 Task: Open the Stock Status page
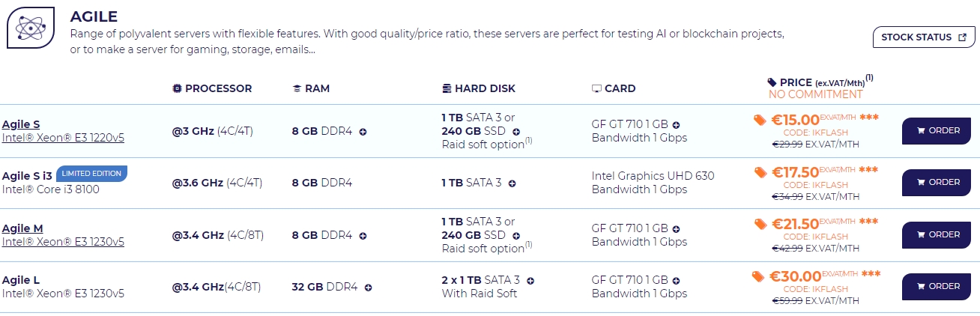(x=923, y=37)
